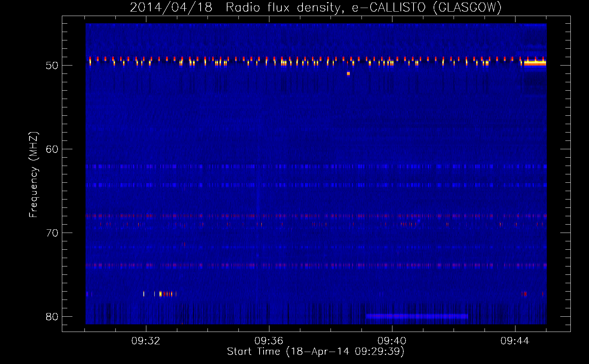
Task: Click the '09:32' time axis label
Action: [x=146, y=341]
